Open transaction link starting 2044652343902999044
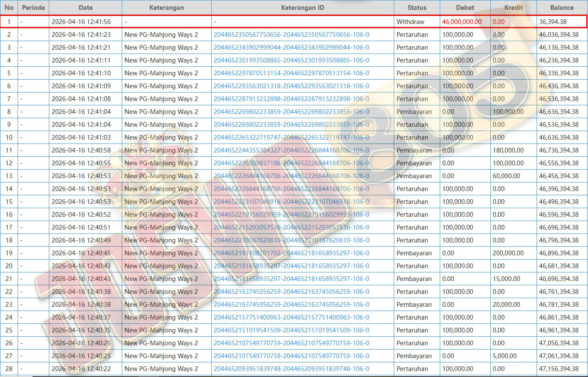 click(x=291, y=48)
